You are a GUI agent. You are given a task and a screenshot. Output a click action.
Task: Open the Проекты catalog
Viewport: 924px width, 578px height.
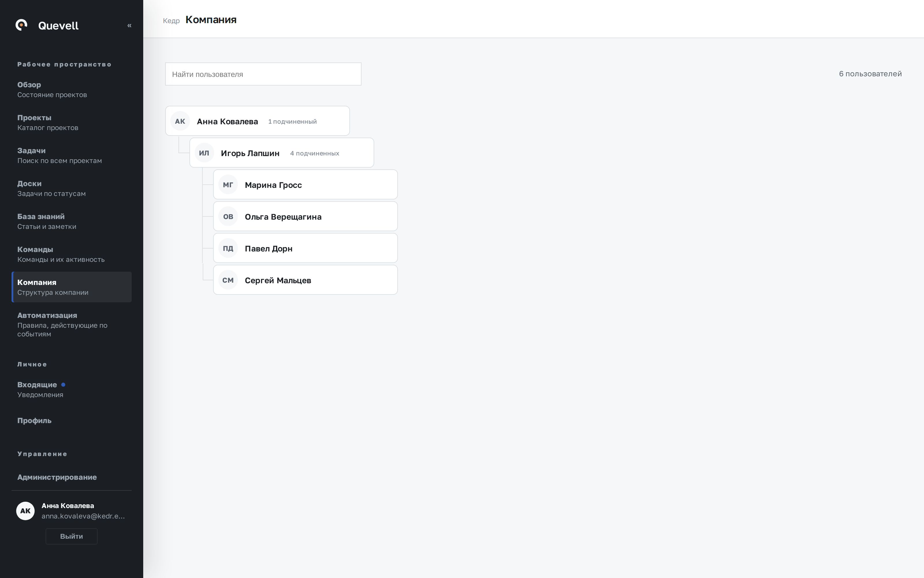coord(71,122)
